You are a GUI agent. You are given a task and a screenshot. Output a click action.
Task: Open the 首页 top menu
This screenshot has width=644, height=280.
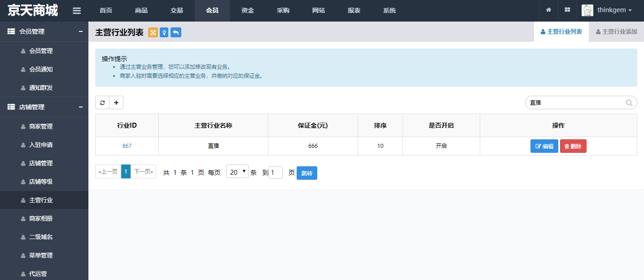coord(106,11)
